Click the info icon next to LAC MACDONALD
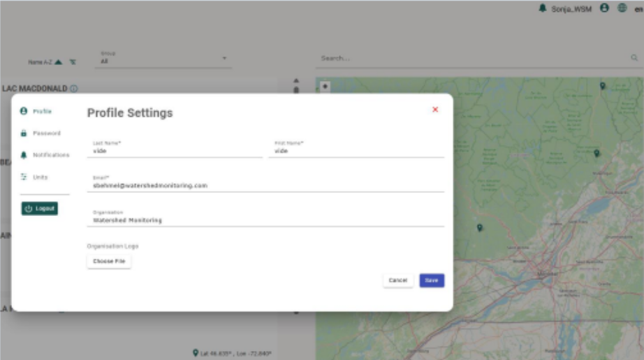Image resolution: width=644 pixels, height=360 pixels. coord(74,89)
